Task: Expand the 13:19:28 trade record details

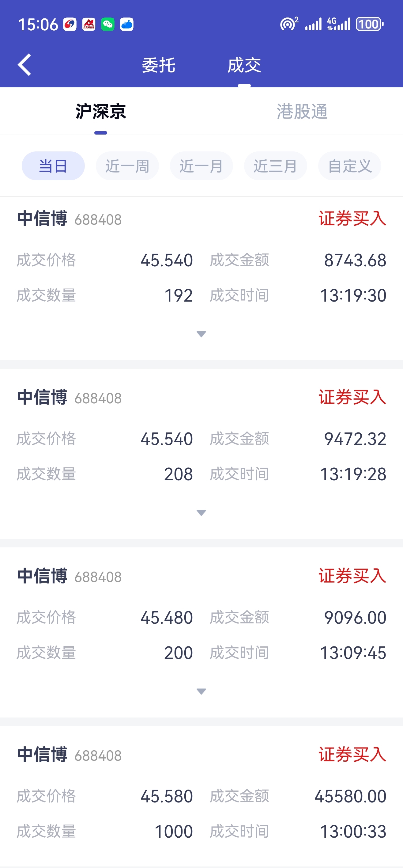Action: pyautogui.click(x=201, y=512)
